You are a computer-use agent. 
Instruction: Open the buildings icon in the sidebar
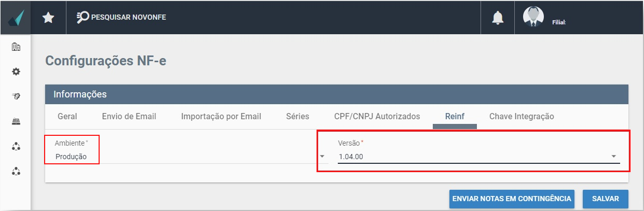point(16,47)
